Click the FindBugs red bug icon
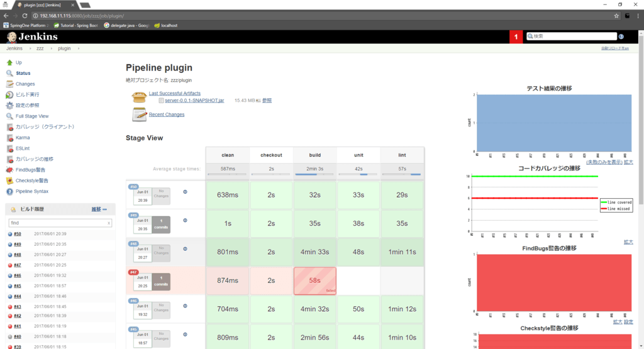Viewport: 644px width, 349px height. [9, 170]
